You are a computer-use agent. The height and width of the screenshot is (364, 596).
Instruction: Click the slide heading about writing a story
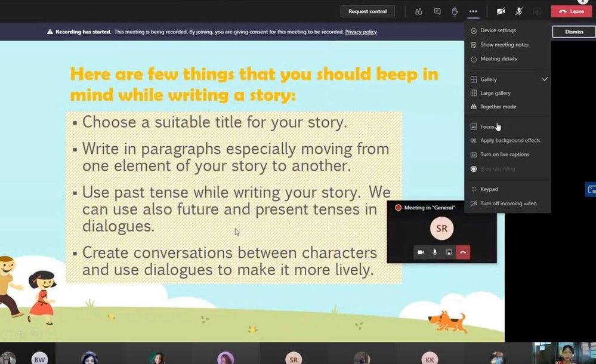click(x=254, y=85)
